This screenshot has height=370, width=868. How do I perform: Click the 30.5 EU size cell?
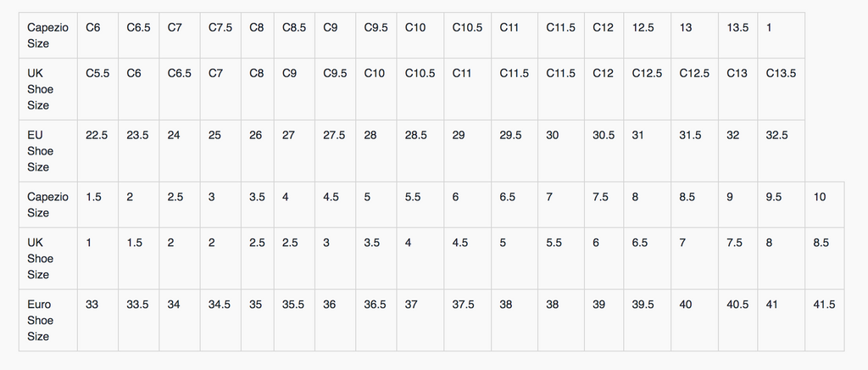tap(604, 136)
